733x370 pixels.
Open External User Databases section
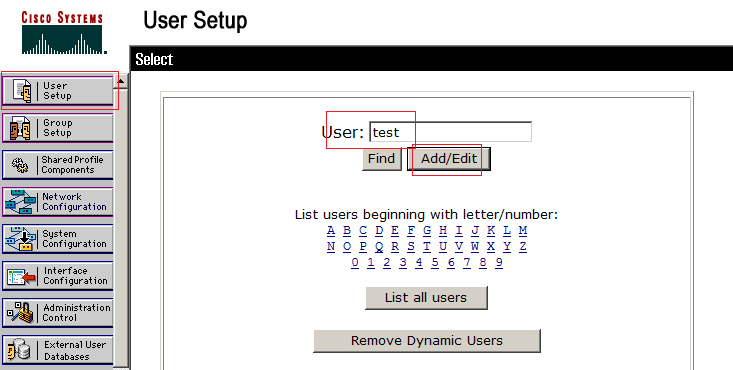[x=57, y=350]
